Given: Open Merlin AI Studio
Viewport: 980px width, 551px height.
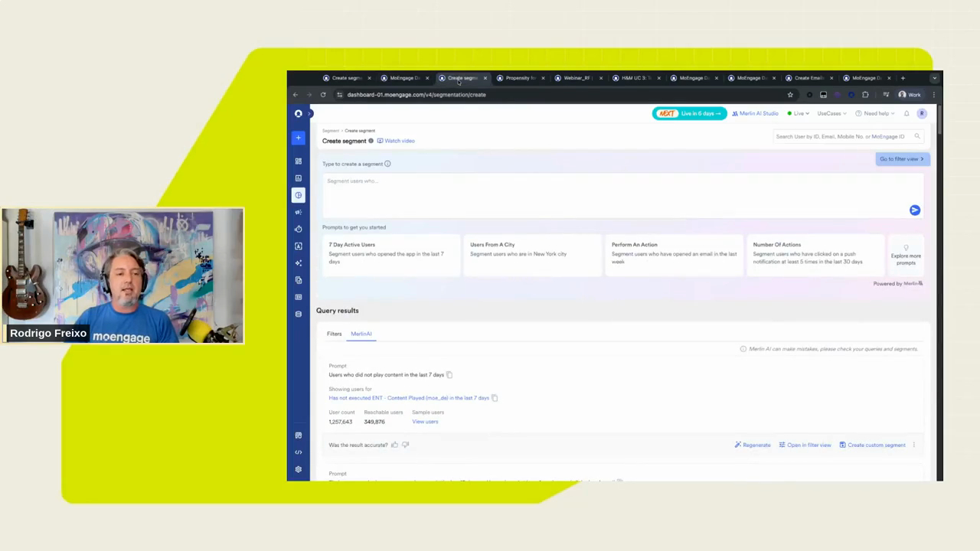Looking at the screenshot, I should (x=755, y=113).
